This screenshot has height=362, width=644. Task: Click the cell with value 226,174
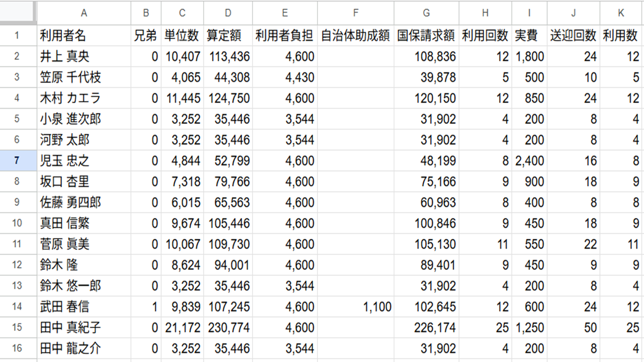426,328
